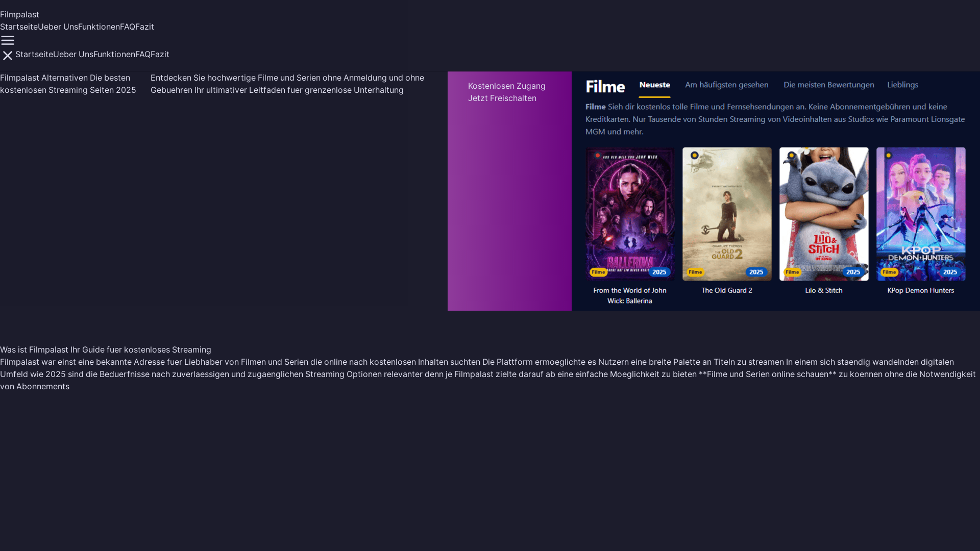This screenshot has width=980, height=551.
Task: Click the Filmpalast site title
Action: 19,14
